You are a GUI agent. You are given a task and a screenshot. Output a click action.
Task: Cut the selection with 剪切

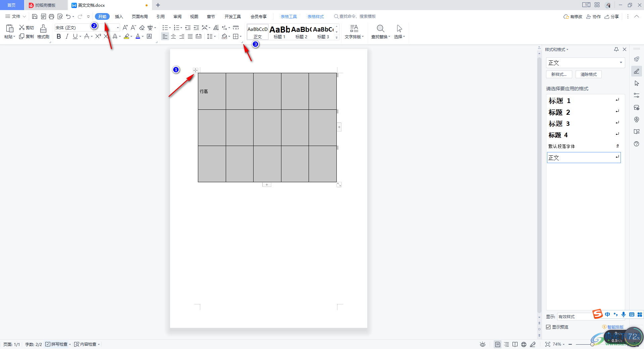coord(26,28)
